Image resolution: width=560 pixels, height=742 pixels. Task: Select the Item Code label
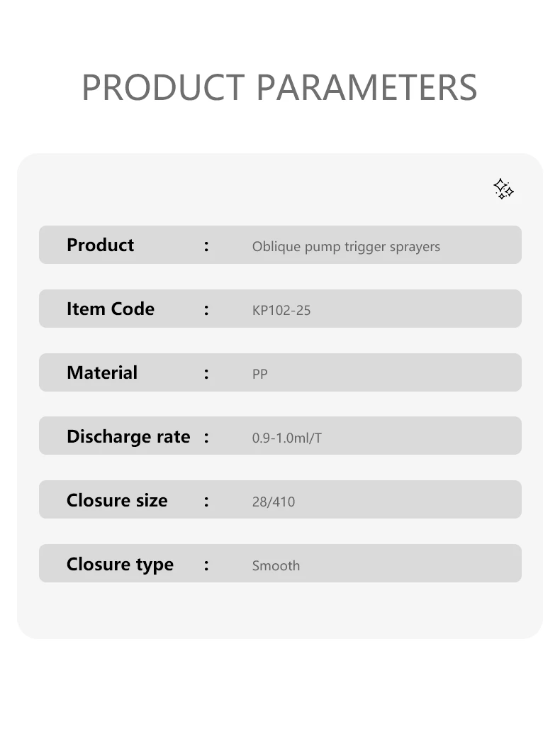(110, 309)
